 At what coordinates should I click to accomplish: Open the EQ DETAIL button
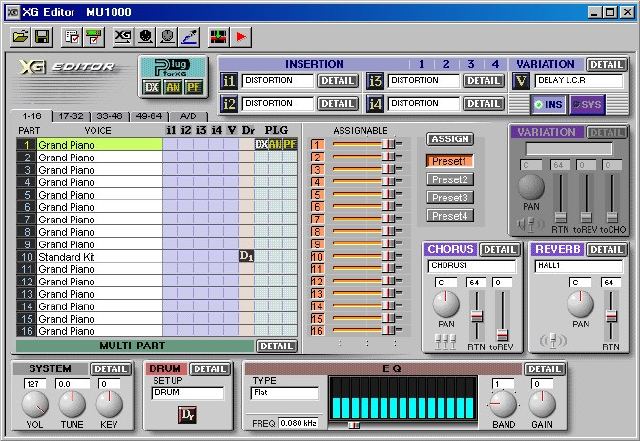545,369
